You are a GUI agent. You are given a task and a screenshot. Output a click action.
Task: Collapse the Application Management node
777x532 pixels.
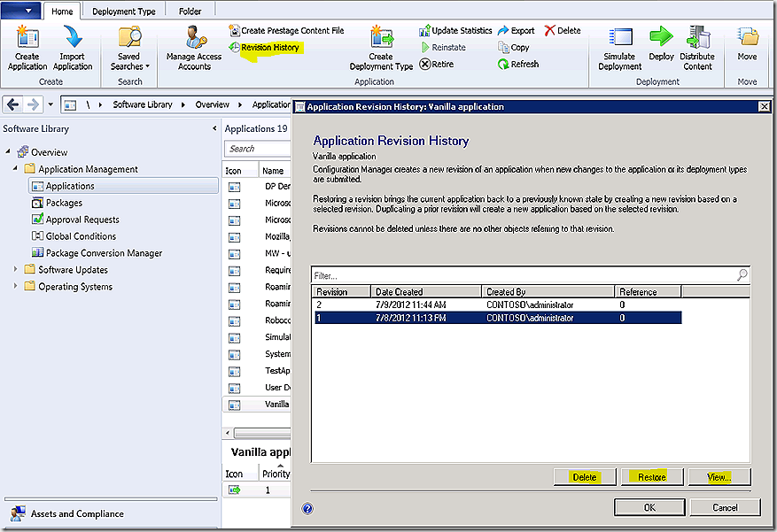(x=15, y=168)
